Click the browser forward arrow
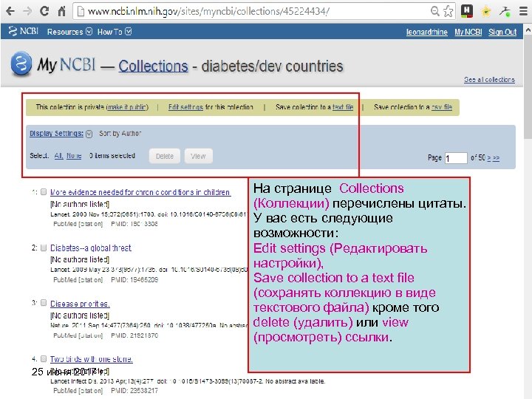532x399 pixels. point(27,12)
